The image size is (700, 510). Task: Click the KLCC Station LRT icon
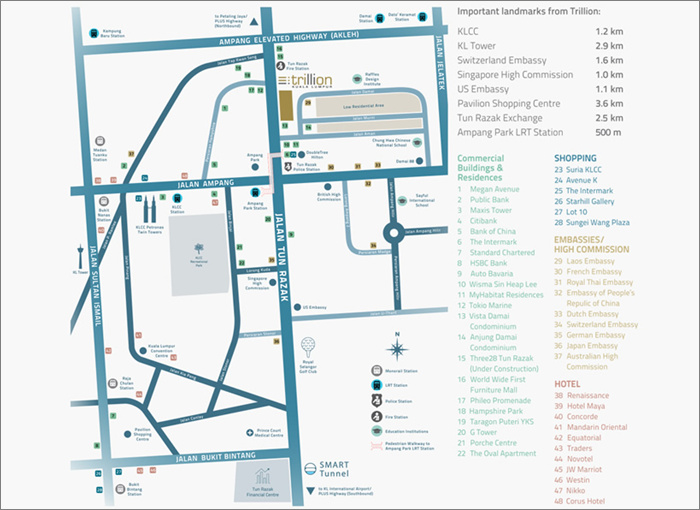(177, 198)
